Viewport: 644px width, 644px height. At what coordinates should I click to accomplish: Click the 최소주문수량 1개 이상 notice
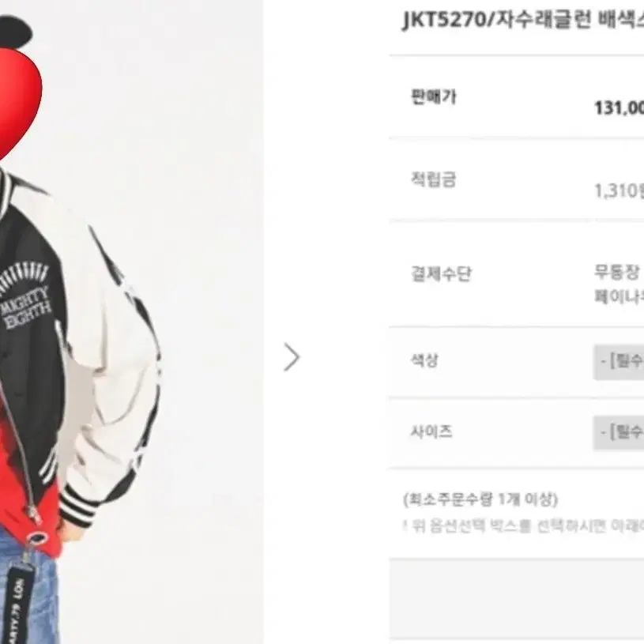click(x=480, y=499)
